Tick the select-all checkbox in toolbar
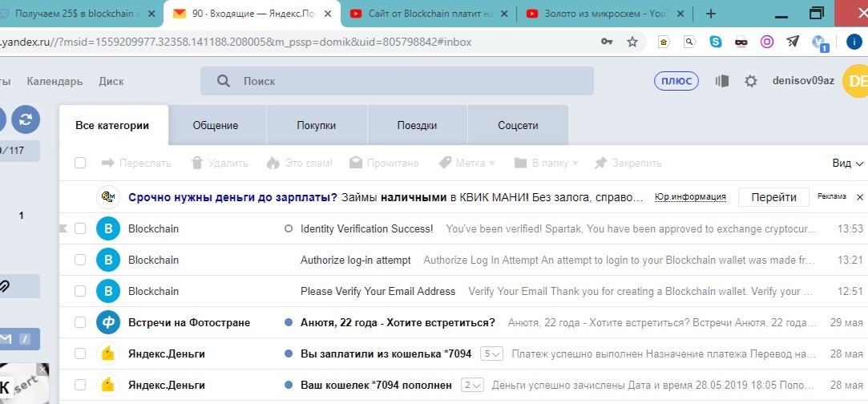Image resolution: width=868 pixels, height=404 pixels. point(80,163)
